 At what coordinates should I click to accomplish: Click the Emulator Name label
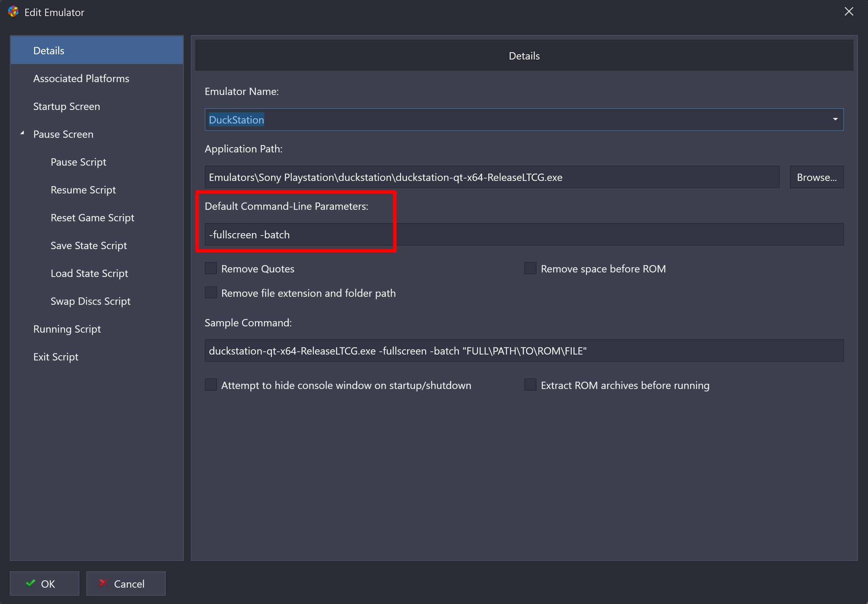[x=242, y=92]
